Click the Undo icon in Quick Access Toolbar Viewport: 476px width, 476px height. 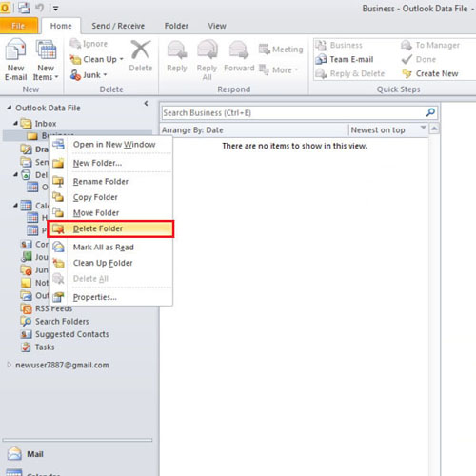[x=40, y=8]
